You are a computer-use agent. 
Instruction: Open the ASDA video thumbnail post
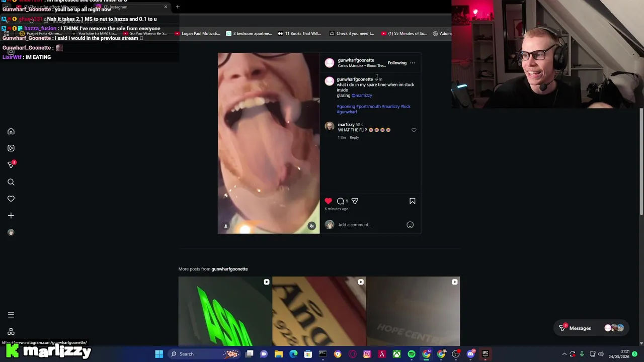point(225,311)
